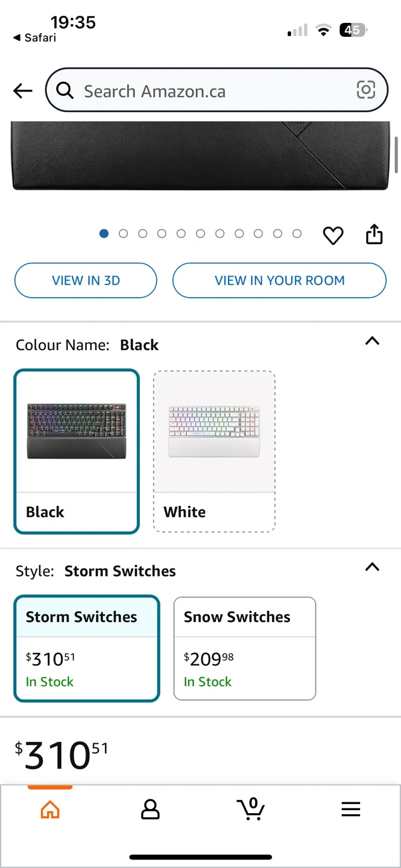This screenshot has width=401, height=868.
Task: Tap the back arrow icon
Action: pos(22,91)
